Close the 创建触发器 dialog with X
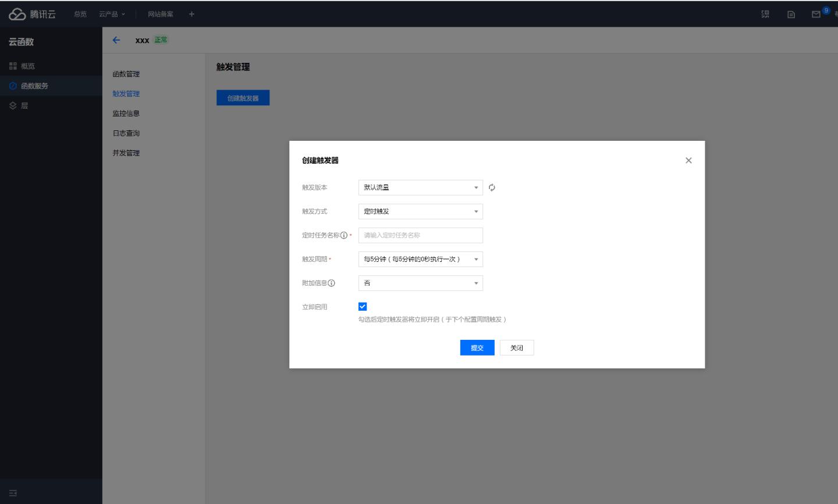 688,160
